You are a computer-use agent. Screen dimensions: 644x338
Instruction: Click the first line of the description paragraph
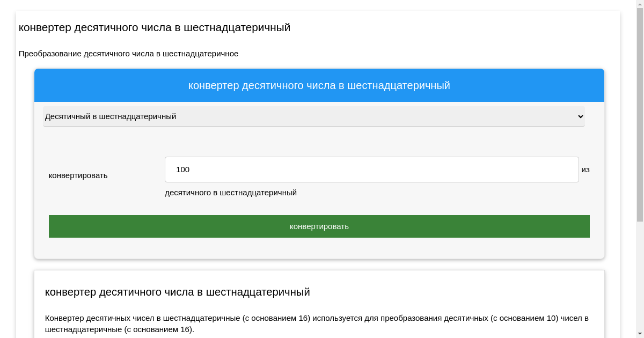tap(317, 318)
